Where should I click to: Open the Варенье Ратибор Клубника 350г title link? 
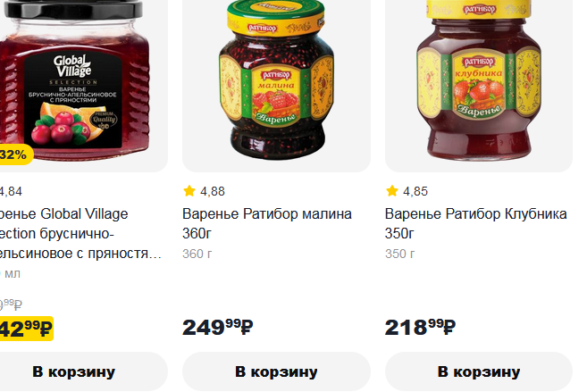coord(476,223)
